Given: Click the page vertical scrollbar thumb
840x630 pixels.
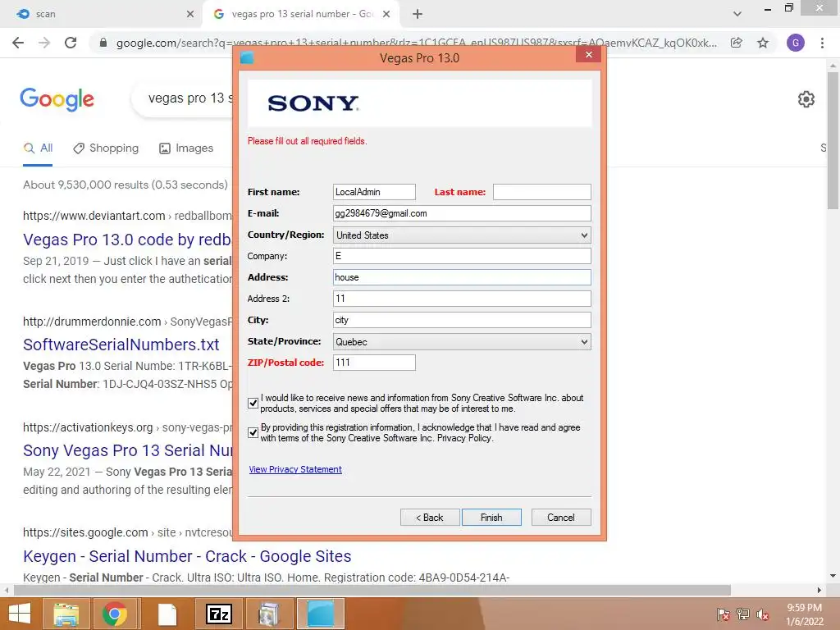Looking at the screenshot, I should click(833, 139).
